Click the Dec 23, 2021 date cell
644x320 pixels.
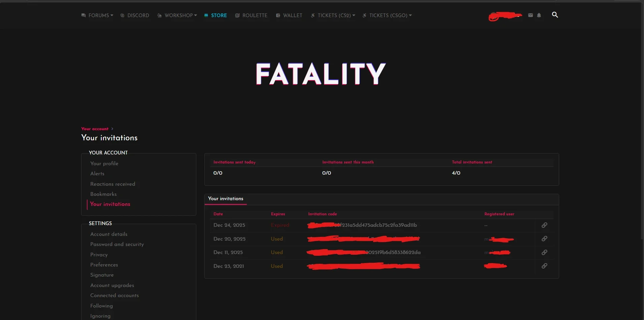coord(229,266)
